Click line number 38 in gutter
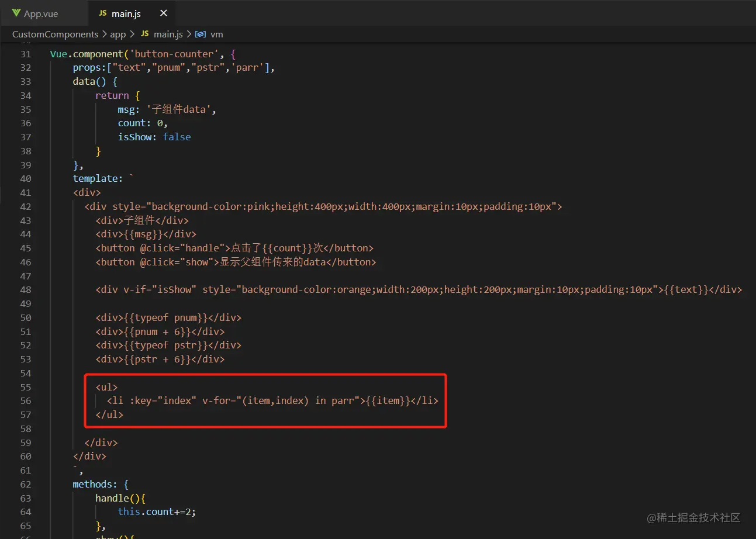The height and width of the screenshot is (539, 756). pyautogui.click(x=25, y=151)
